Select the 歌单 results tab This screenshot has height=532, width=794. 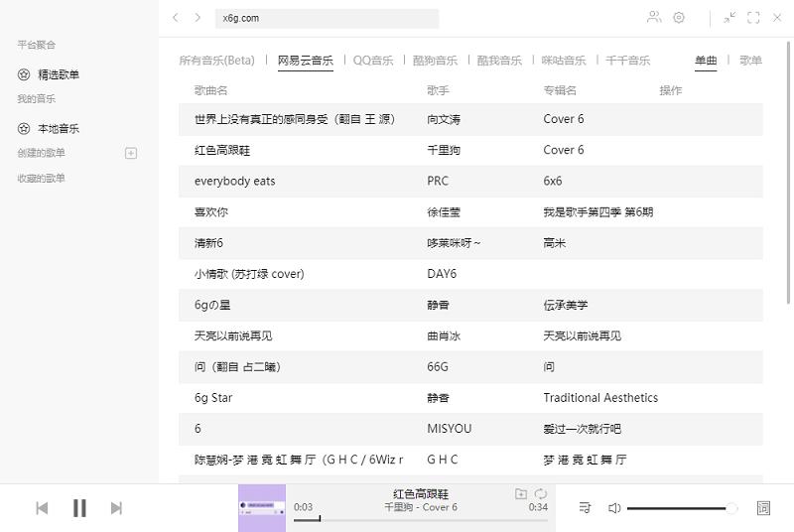(750, 61)
